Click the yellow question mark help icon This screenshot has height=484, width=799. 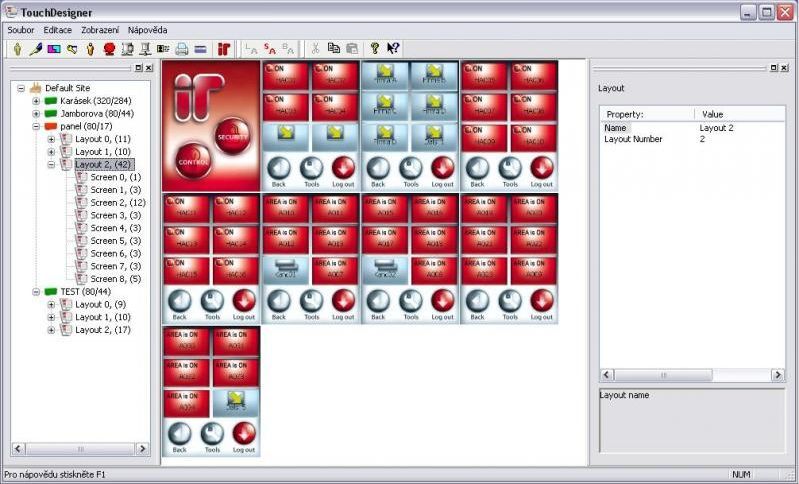(375, 48)
